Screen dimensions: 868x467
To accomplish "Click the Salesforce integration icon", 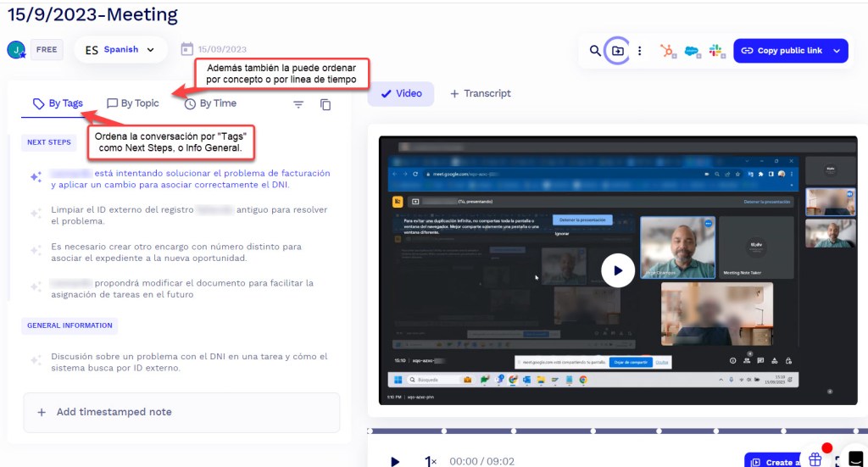I will coord(692,51).
